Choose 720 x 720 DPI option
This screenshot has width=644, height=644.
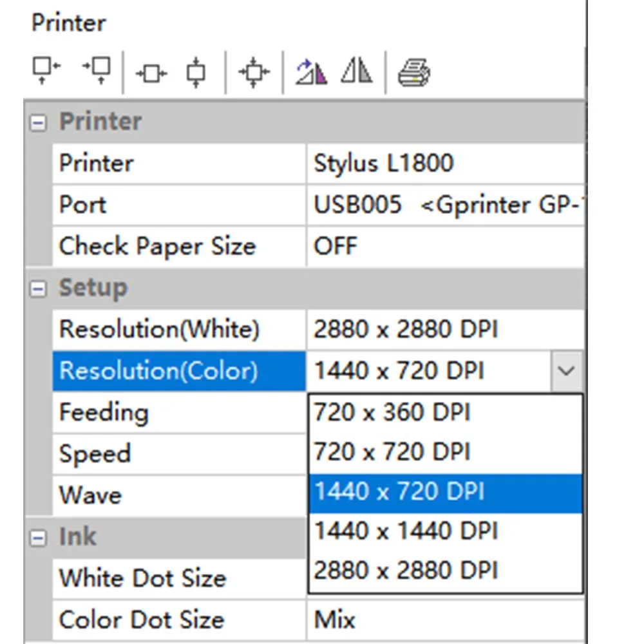point(445,452)
